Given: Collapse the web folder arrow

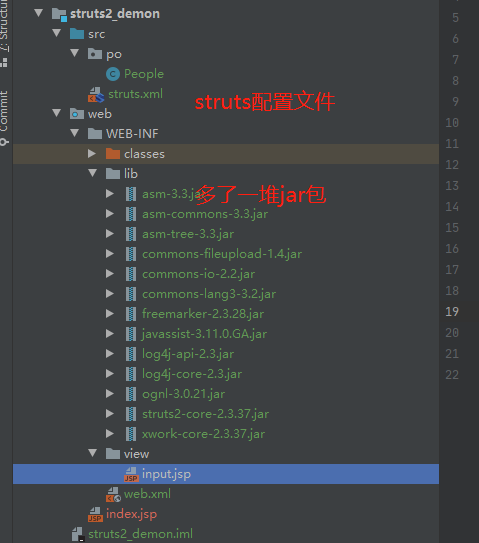Looking at the screenshot, I should point(56,113).
